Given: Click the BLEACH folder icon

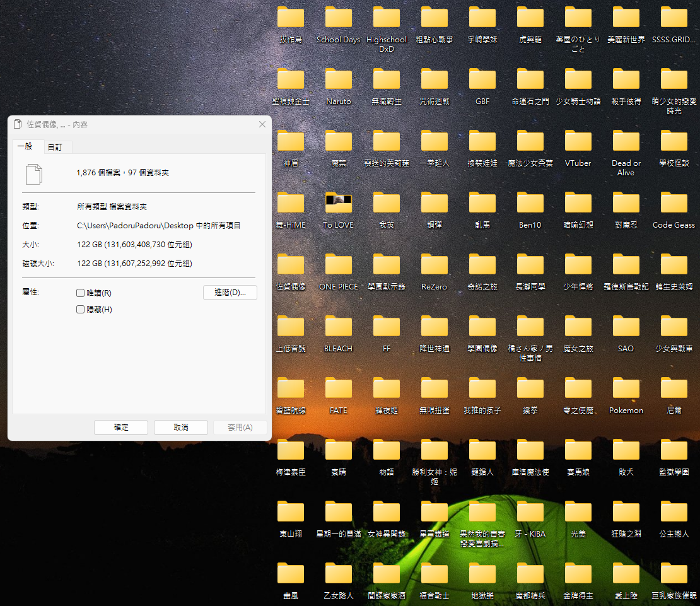Looking at the screenshot, I should (338, 327).
